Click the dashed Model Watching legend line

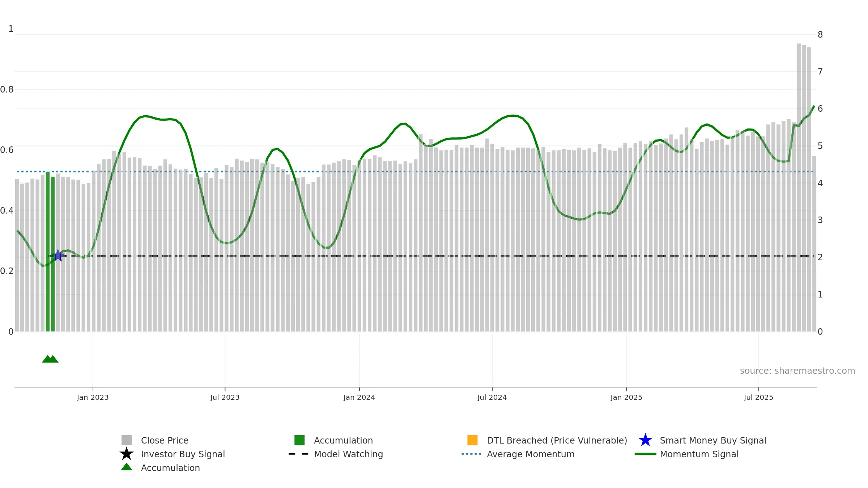(298, 454)
